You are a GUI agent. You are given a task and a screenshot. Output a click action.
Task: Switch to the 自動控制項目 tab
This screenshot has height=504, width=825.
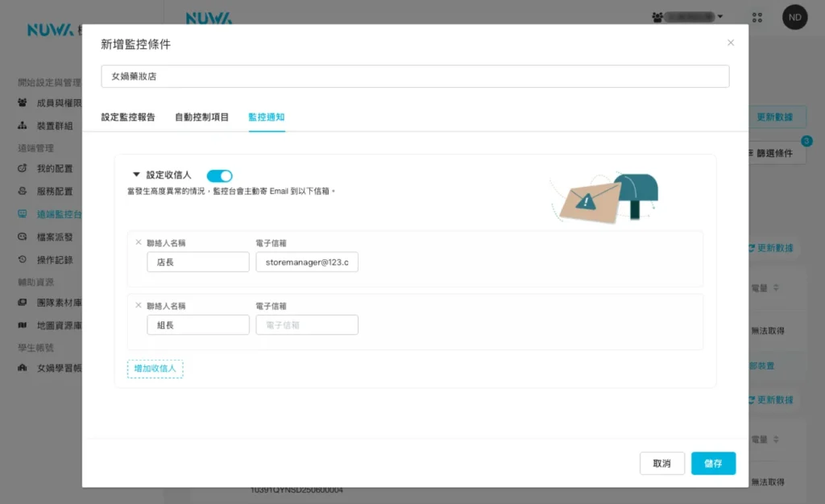coord(201,118)
